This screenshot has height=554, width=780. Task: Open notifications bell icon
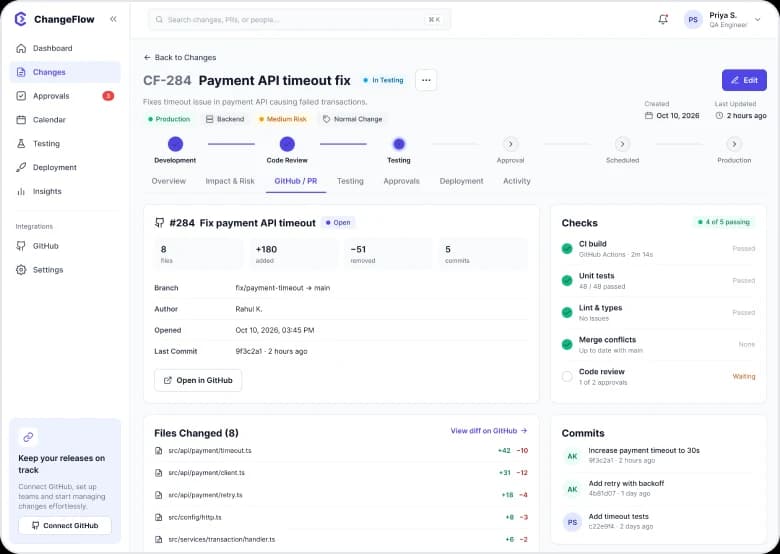(663, 19)
